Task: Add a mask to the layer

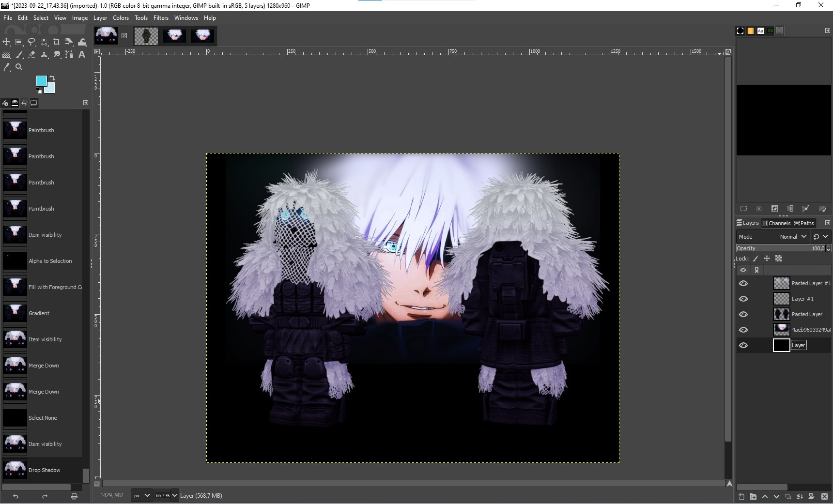Action: tap(811, 497)
